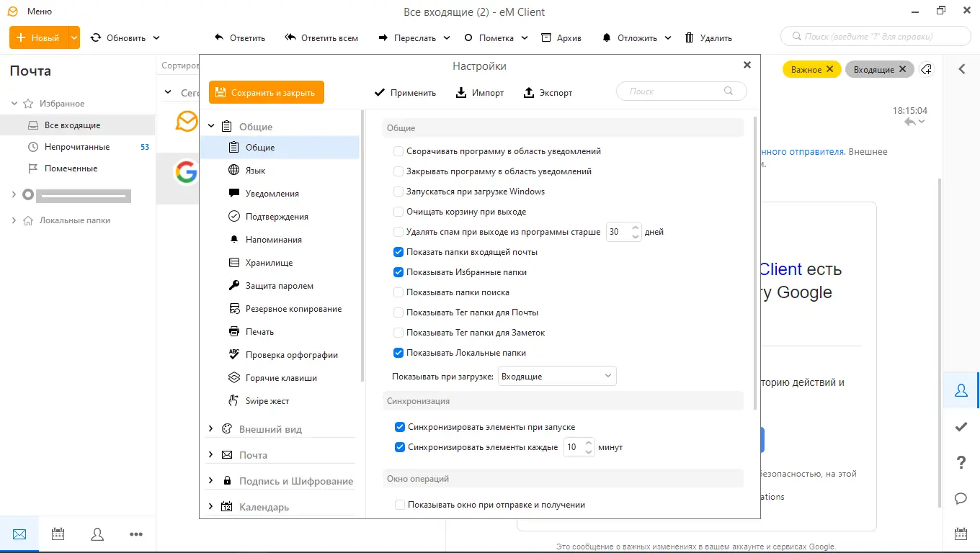Screen dimensions: 980x553
Task: Decrease the sync interval minutes value
Action: (589, 451)
